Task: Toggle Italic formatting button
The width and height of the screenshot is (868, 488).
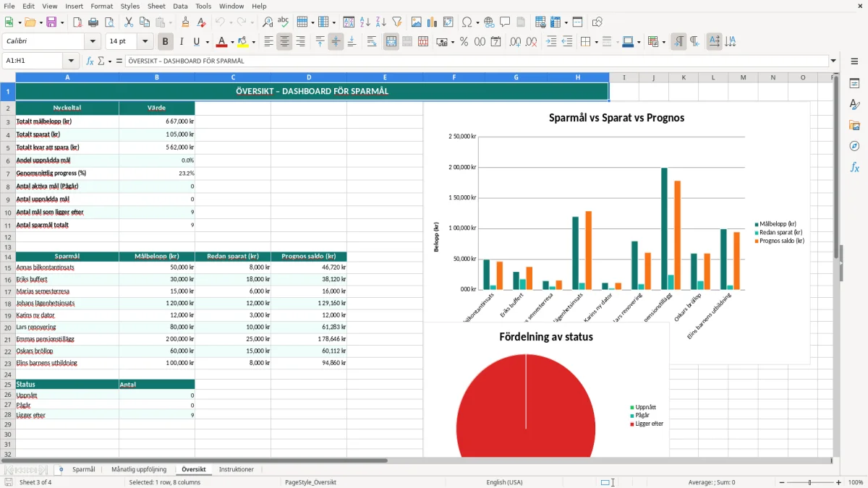Action: click(x=182, y=42)
